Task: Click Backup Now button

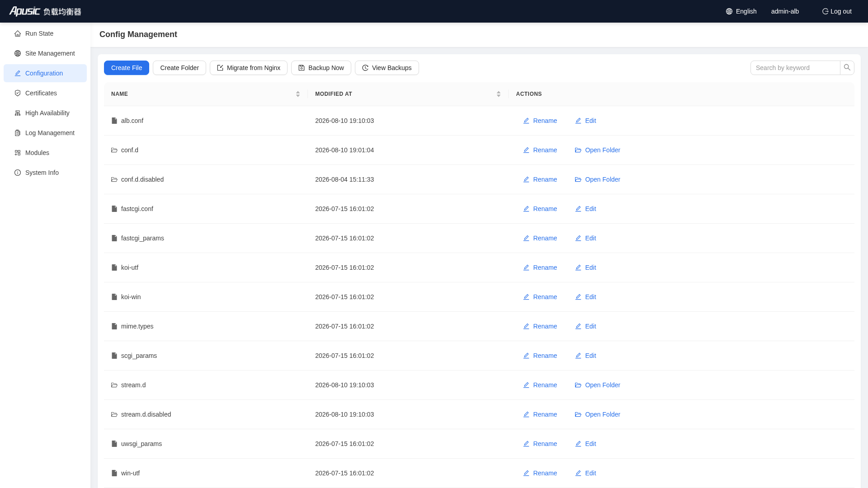Action: click(x=321, y=68)
